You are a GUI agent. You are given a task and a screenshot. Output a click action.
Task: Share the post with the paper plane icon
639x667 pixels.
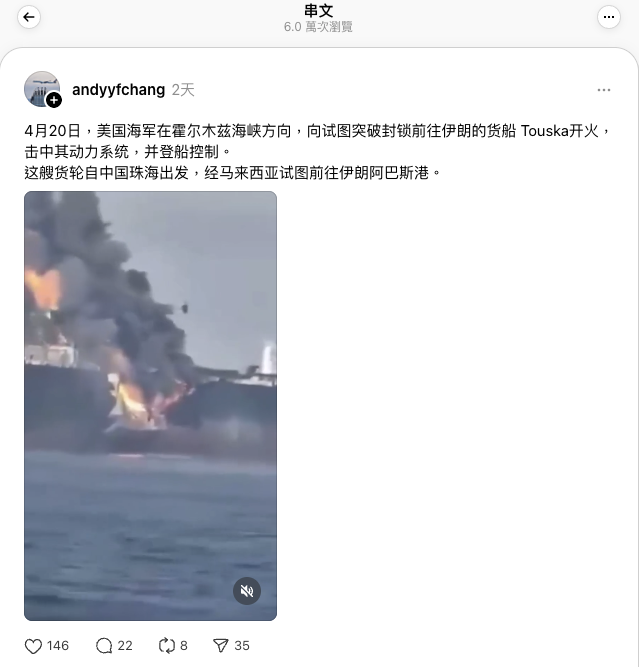tap(221, 646)
